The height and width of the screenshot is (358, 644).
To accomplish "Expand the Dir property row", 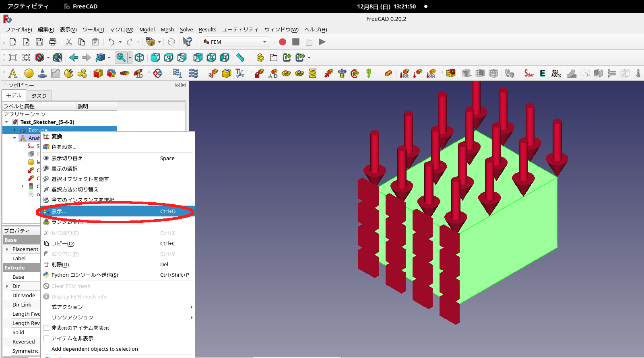I will click(x=7, y=286).
